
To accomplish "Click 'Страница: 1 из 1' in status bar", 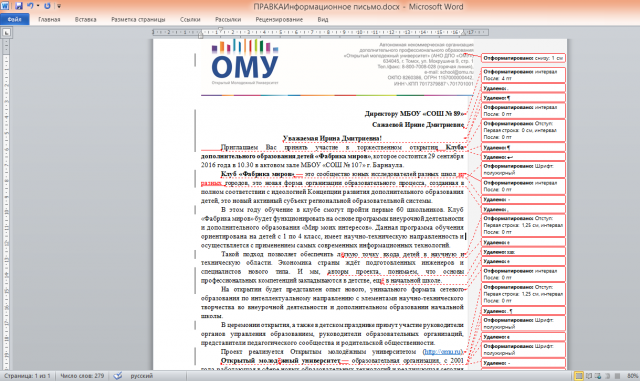I will coord(27,376).
